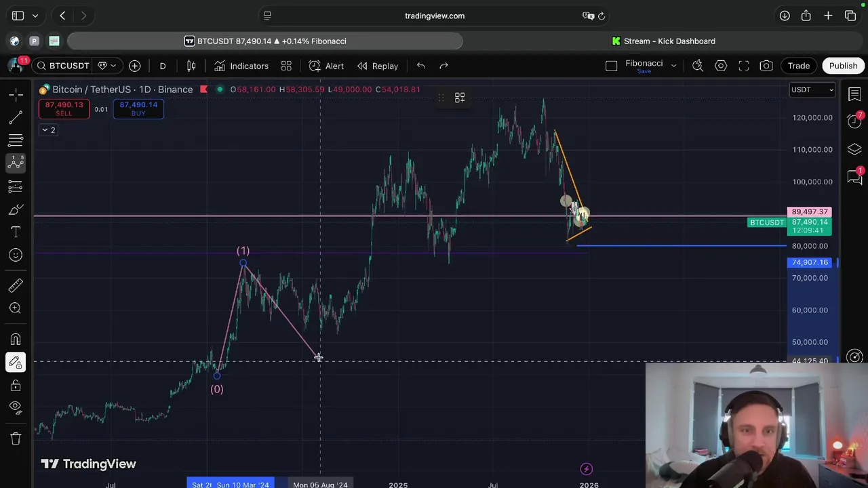
Task: Open the candlestick chart style menu
Action: pos(191,66)
